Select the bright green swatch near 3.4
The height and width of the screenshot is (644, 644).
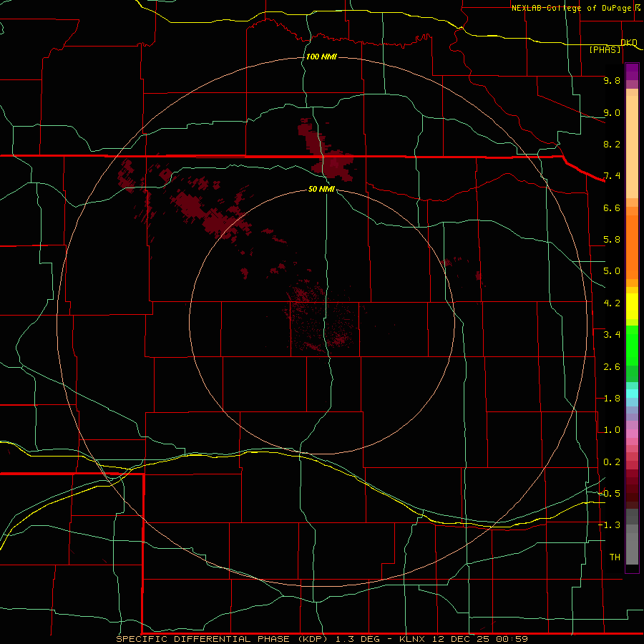tap(632, 345)
